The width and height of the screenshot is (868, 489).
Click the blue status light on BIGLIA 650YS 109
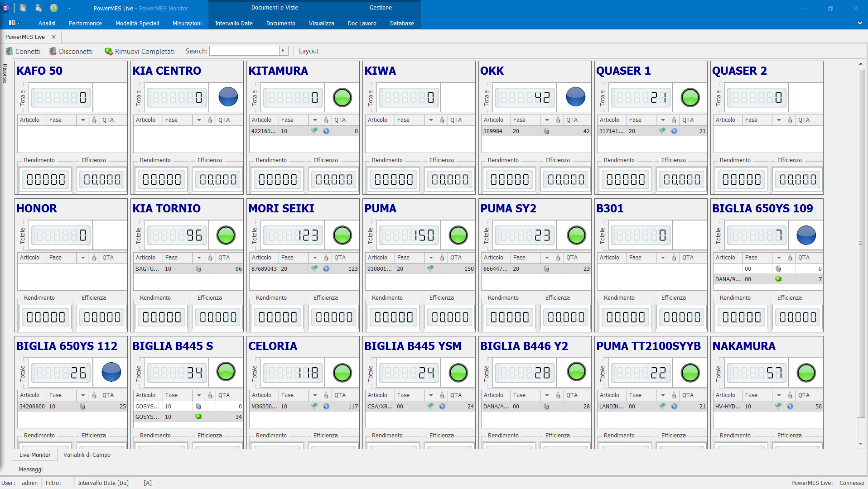(x=806, y=235)
